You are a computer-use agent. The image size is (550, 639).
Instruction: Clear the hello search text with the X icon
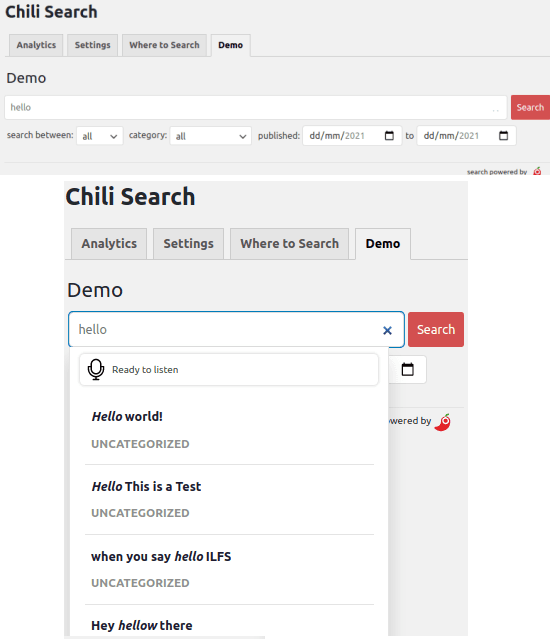click(x=387, y=331)
